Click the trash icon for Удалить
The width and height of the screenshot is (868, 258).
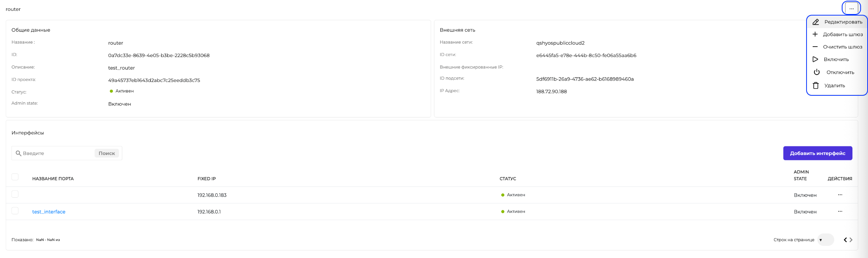816,86
